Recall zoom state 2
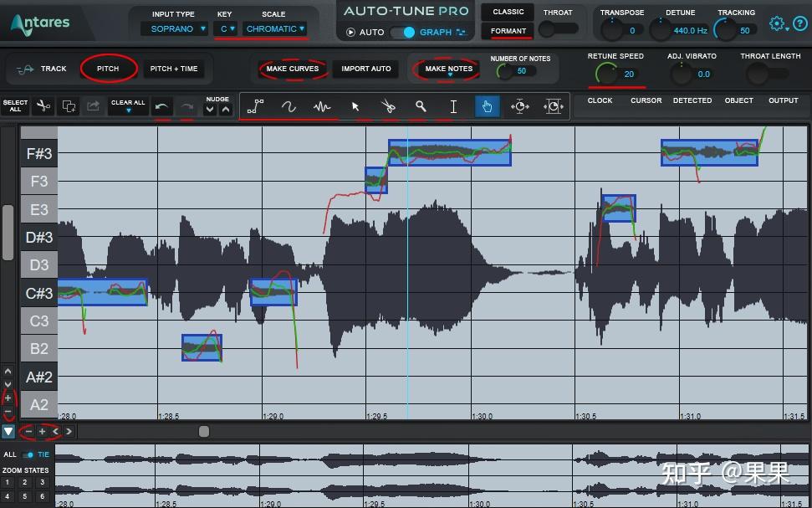Screen dimensions: 812x508 25,483
